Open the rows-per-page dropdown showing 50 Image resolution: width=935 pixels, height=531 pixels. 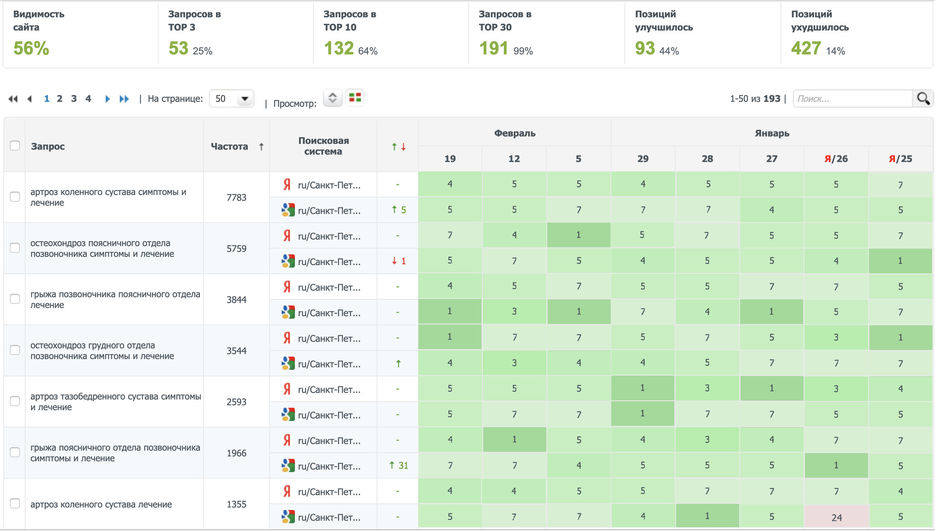(x=231, y=99)
